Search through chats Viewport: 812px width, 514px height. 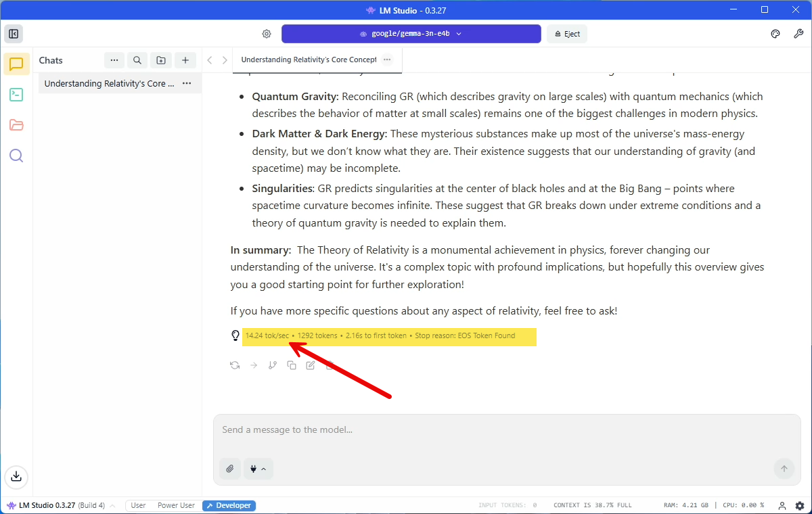pyautogui.click(x=137, y=60)
